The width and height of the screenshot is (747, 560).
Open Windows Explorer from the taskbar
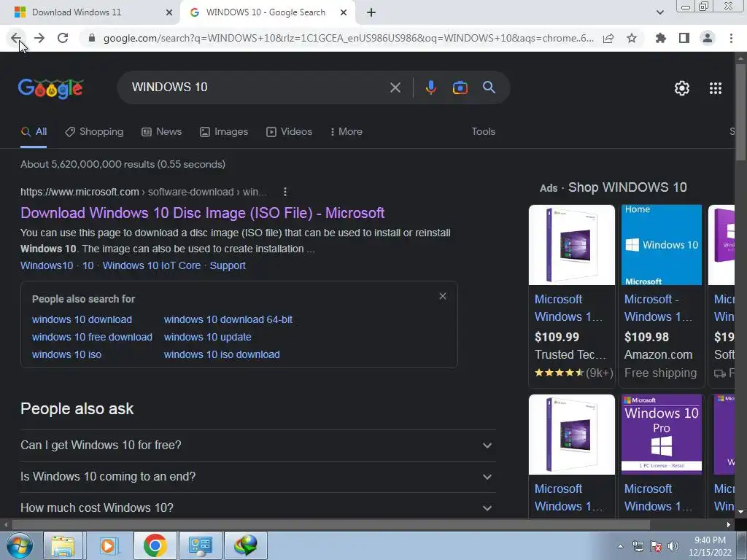click(63, 545)
